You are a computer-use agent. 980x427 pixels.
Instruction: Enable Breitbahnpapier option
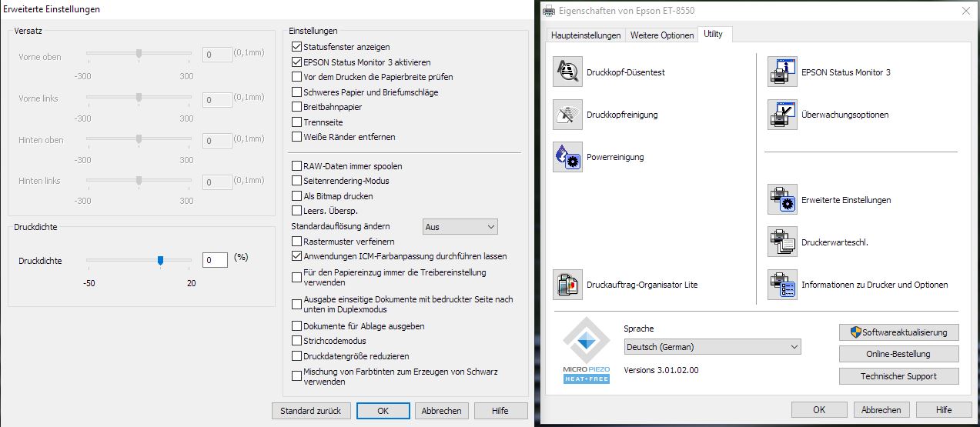[297, 107]
